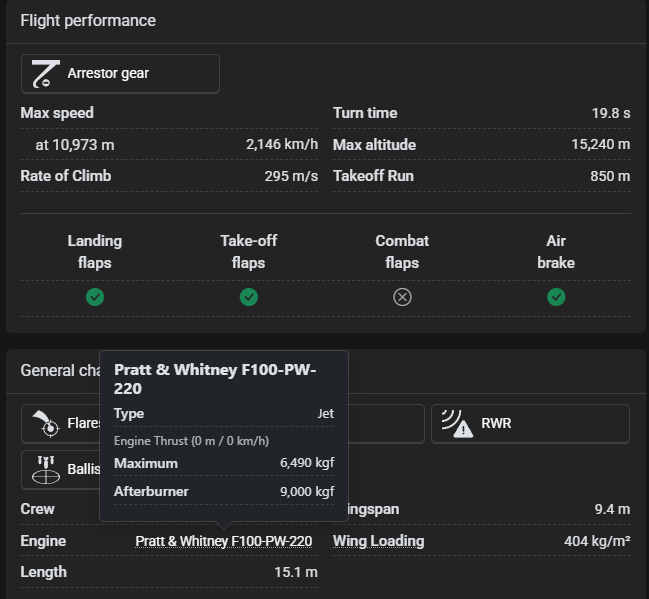Click the green check under Air brake
This screenshot has height=599, width=649.
coord(556,297)
